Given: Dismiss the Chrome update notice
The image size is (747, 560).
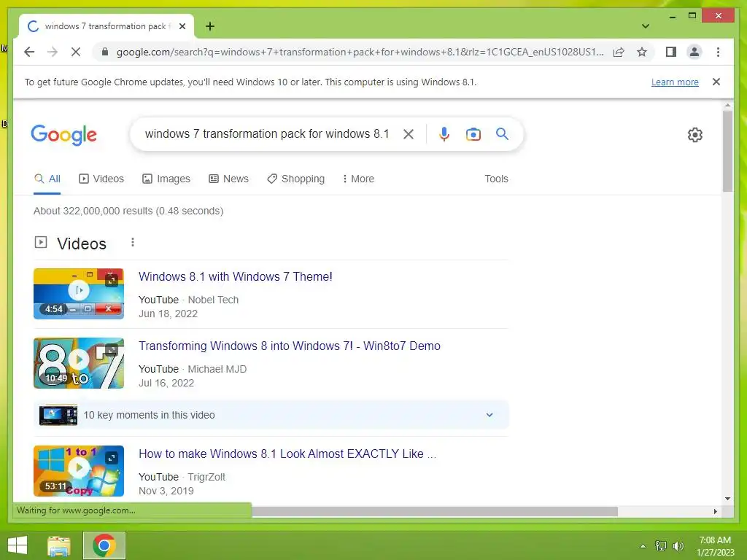Looking at the screenshot, I should pyautogui.click(x=716, y=82).
